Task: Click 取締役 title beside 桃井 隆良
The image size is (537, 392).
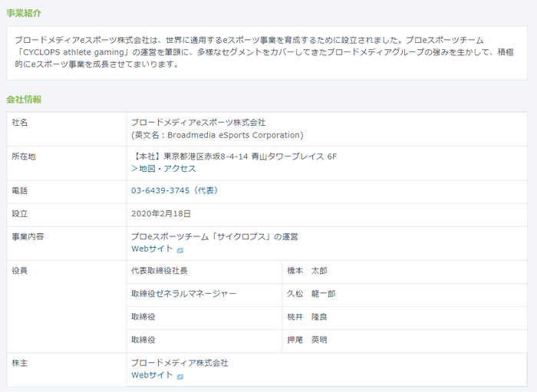Action: [x=143, y=317]
